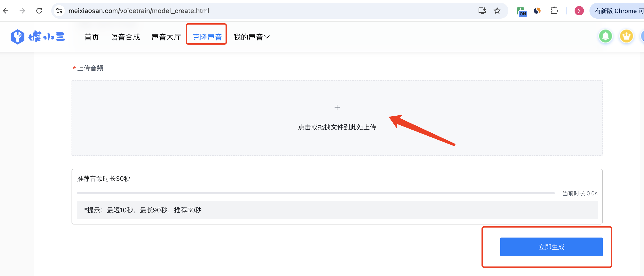
Task: Reload the page with refresh icon
Action: [39, 11]
